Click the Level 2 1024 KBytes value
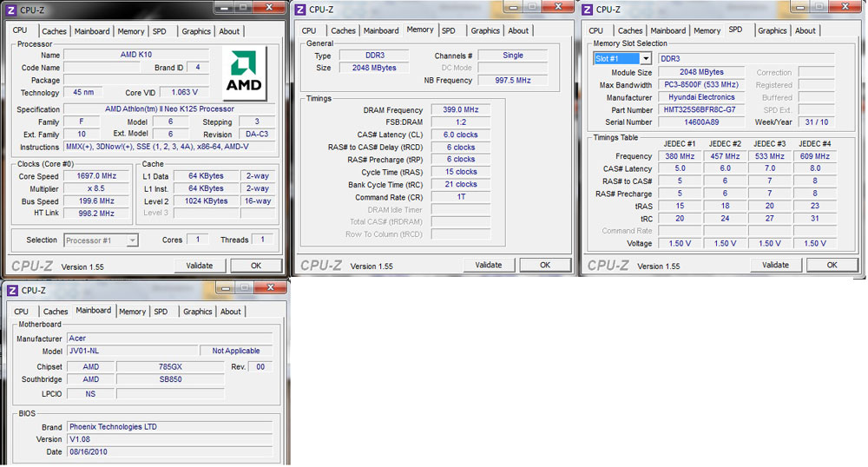The height and width of the screenshot is (467, 868). (206, 201)
